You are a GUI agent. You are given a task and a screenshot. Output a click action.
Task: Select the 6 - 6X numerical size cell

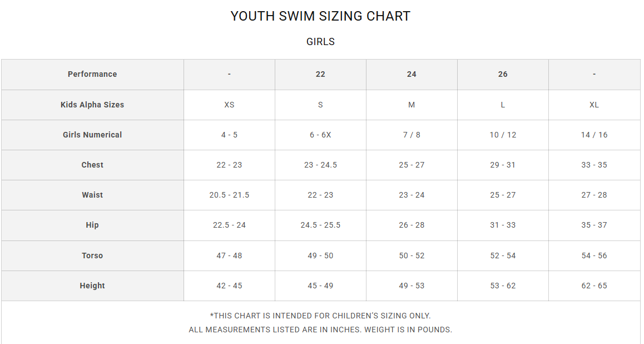coord(320,135)
